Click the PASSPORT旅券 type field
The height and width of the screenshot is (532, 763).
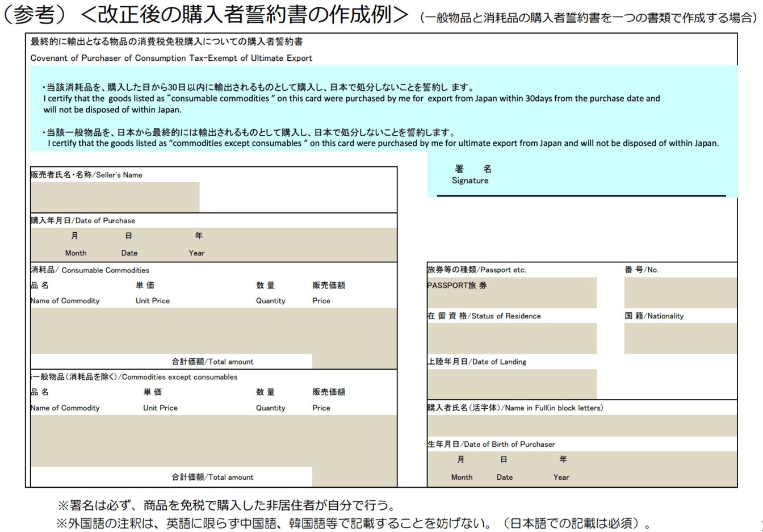[x=512, y=293]
